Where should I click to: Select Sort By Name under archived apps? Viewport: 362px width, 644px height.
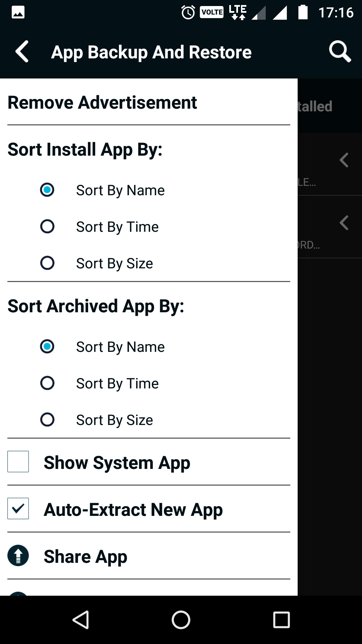47,346
